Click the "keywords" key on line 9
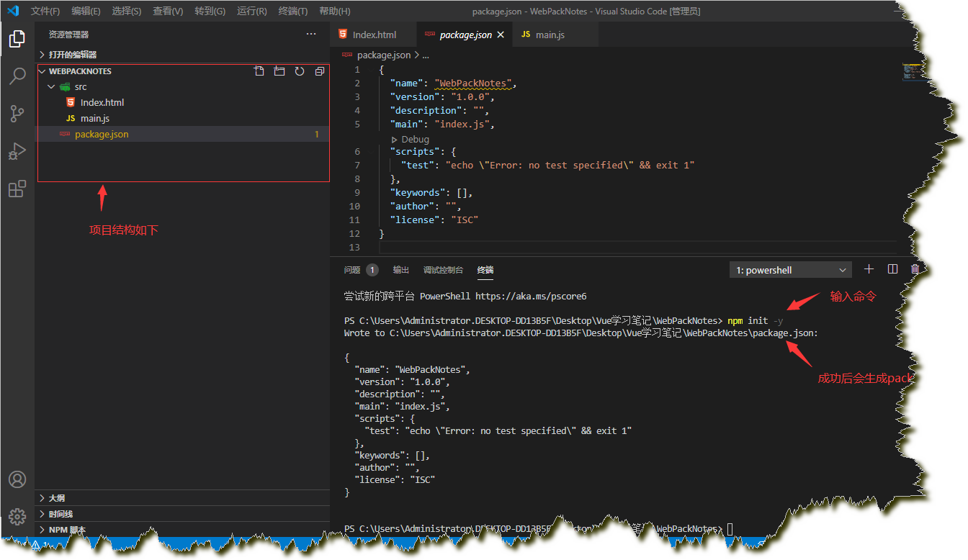The height and width of the screenshot is (560, 968). pos(416,192)
